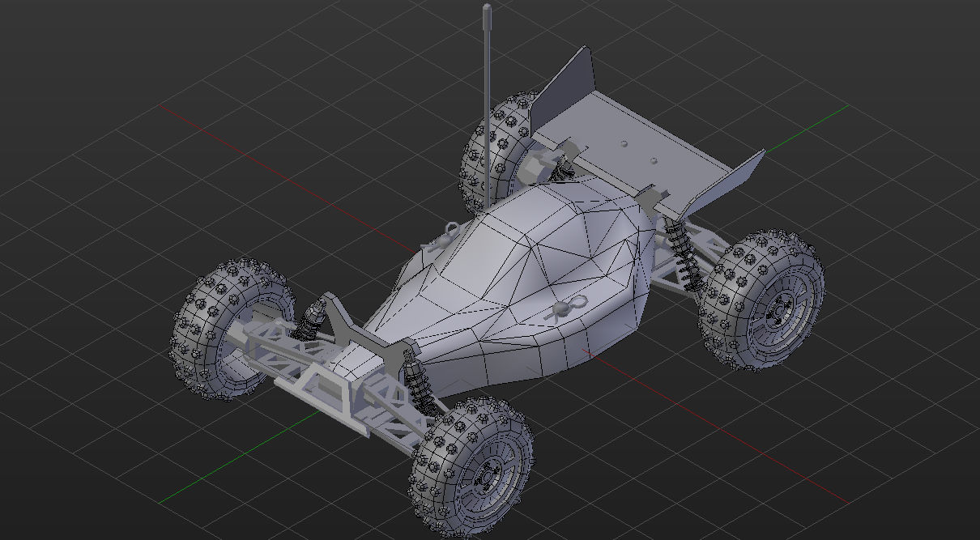Click a screw on the rear wing

pos(624,143)
